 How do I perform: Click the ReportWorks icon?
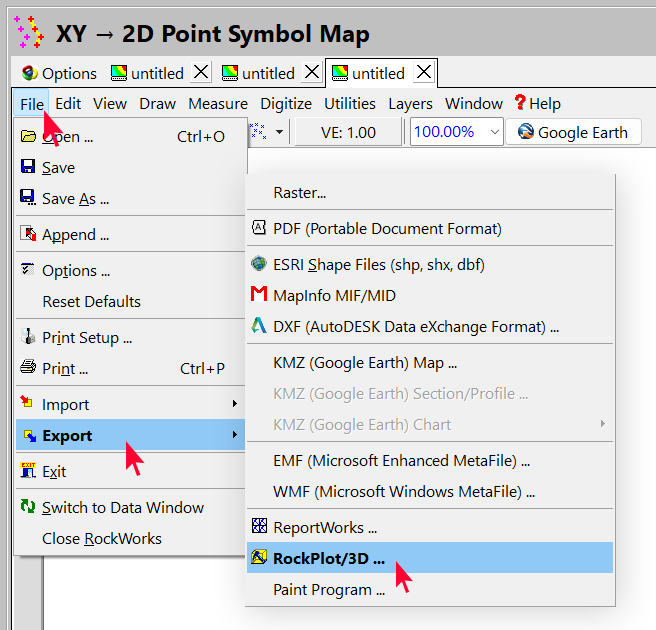point(258,527)
